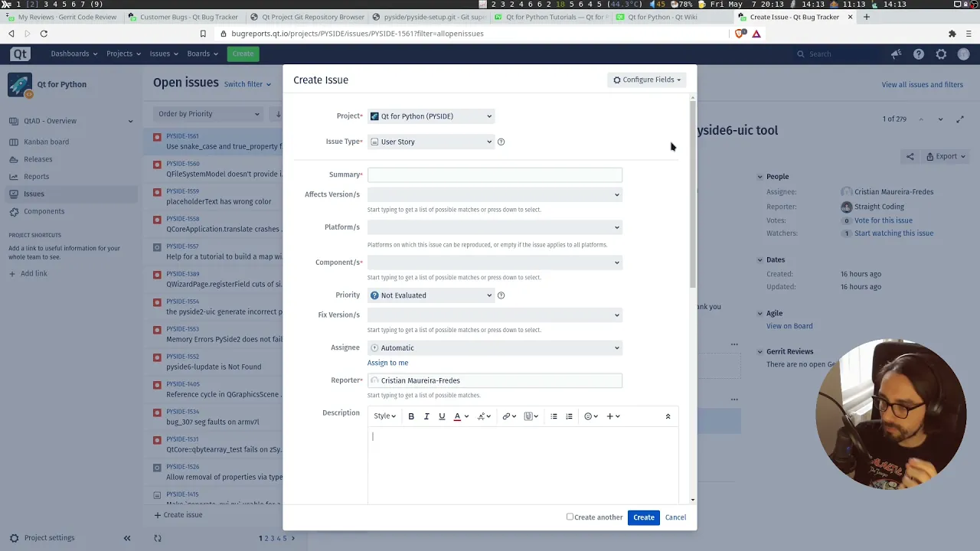This screenshot has height=551, width=980.
Task: Expand the QtAD - Overview board switcher
Action: click(130, 121)
